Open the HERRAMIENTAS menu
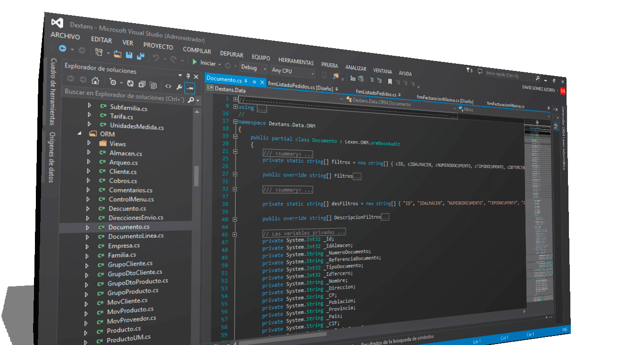The width and height of the screenshot is (644, 345). 296,61
